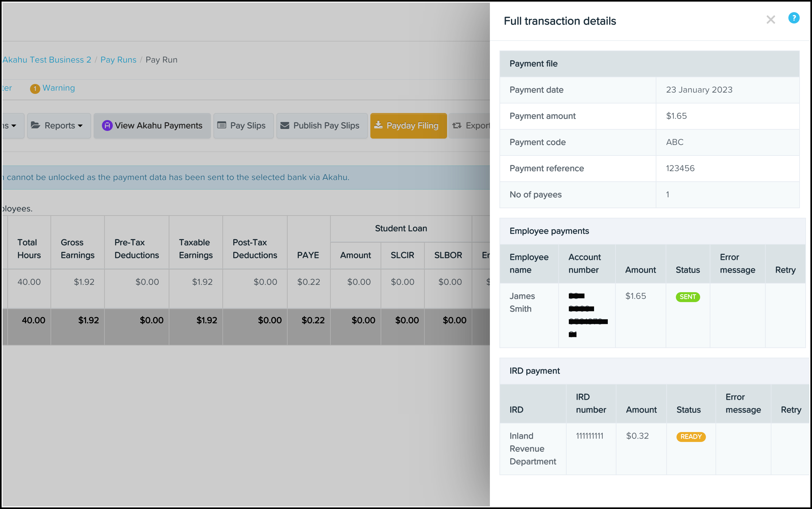This screenshot has height=509, width=812.
Task: Open the Akahu Test Business 2 link
Action: [x=47, y=60]
